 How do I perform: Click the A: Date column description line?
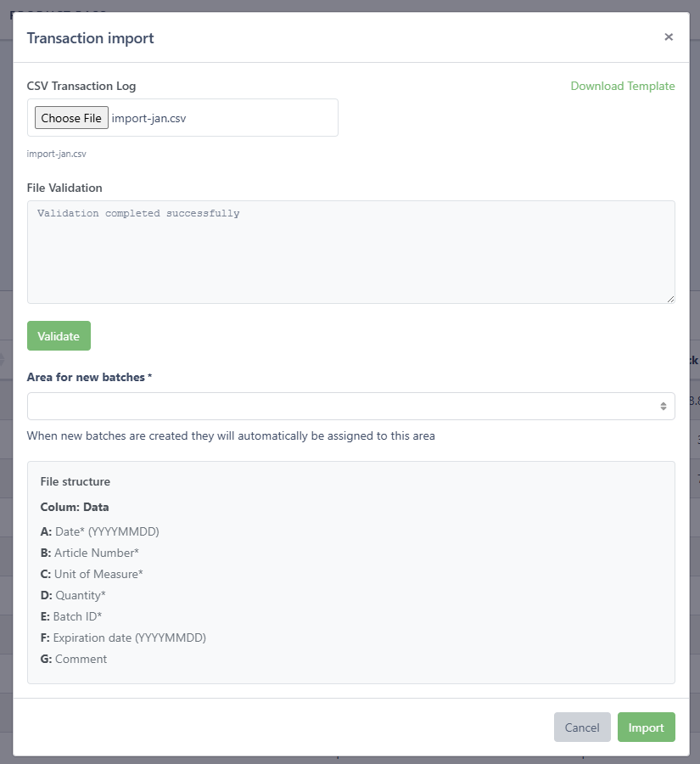[x=99, y=531]
